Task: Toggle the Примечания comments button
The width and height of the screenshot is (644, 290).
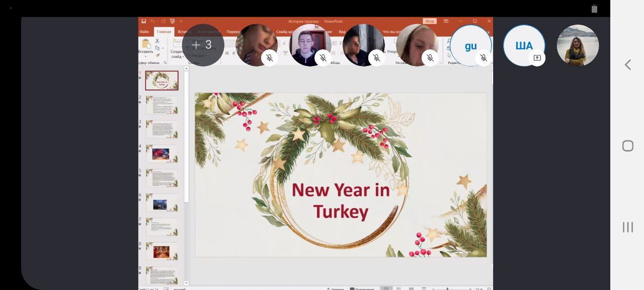Action: tap(363, 289)
